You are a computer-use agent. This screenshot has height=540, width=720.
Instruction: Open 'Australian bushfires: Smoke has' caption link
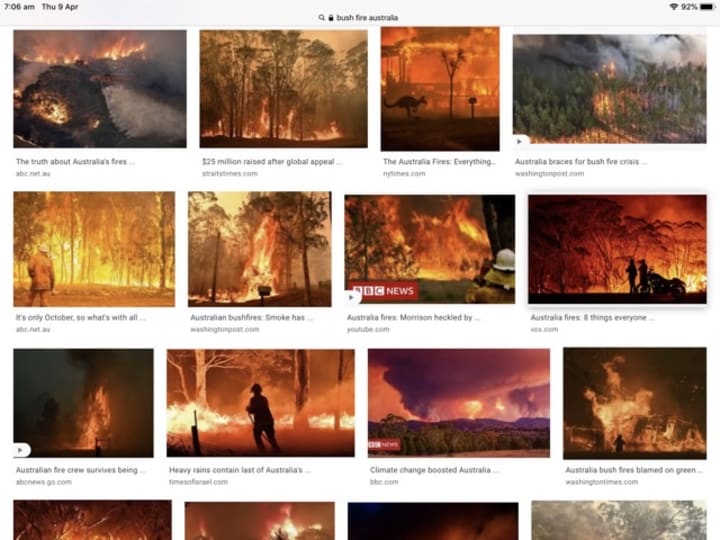(252, 317)
